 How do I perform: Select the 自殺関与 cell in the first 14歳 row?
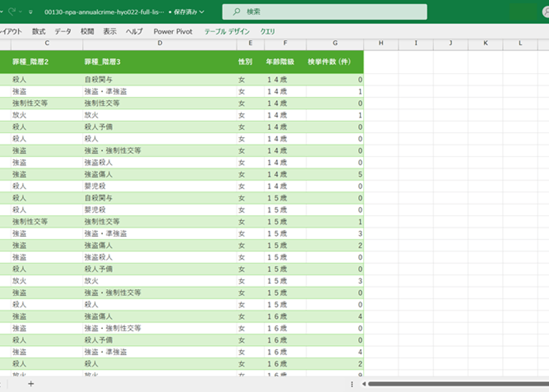coord(160,80)
